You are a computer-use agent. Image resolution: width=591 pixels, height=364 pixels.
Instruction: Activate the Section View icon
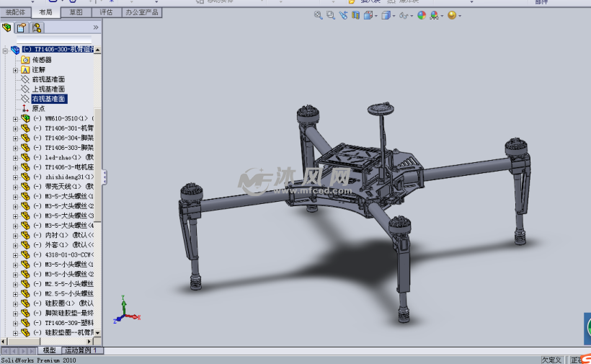[x=355, y=15]
